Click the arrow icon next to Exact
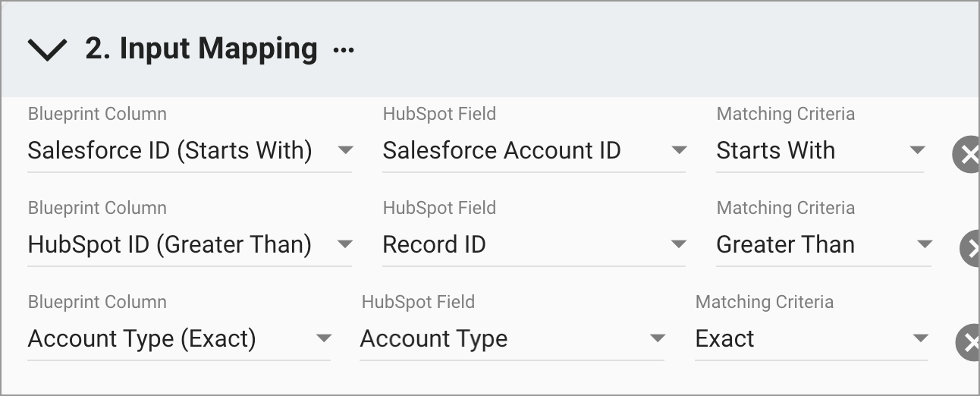 (x=921, y=339)
